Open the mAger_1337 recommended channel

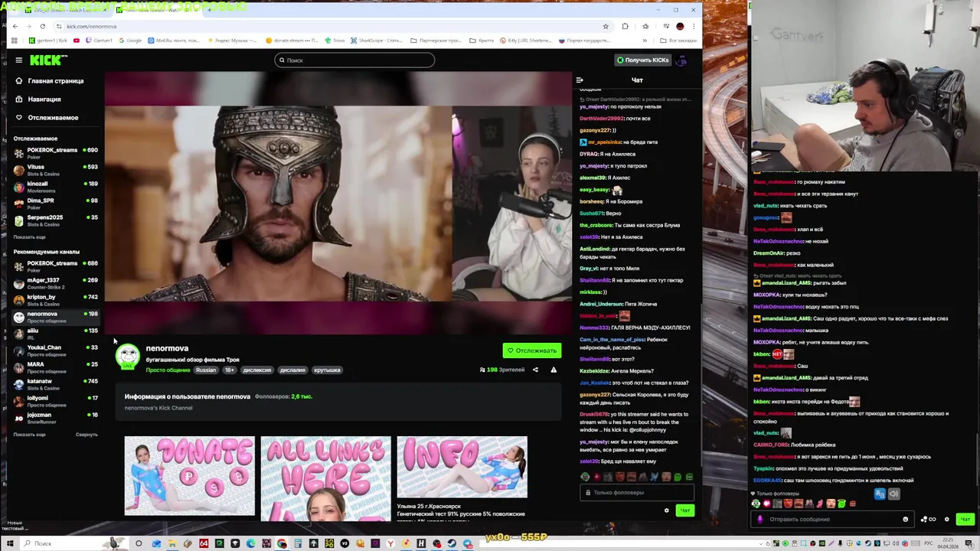pyautogui.click(x=55, y=282)
